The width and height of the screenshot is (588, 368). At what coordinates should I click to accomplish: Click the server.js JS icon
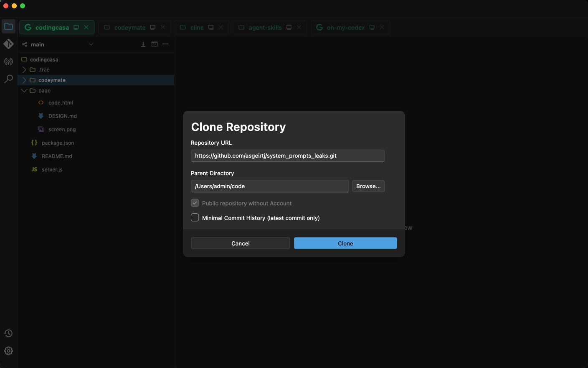[34, 169]
